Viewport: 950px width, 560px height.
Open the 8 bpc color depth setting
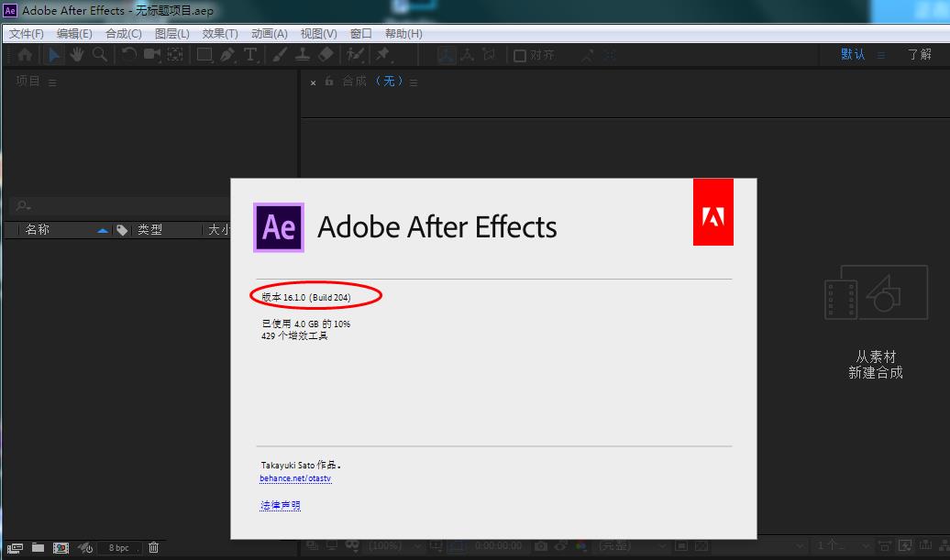[119, 548]
